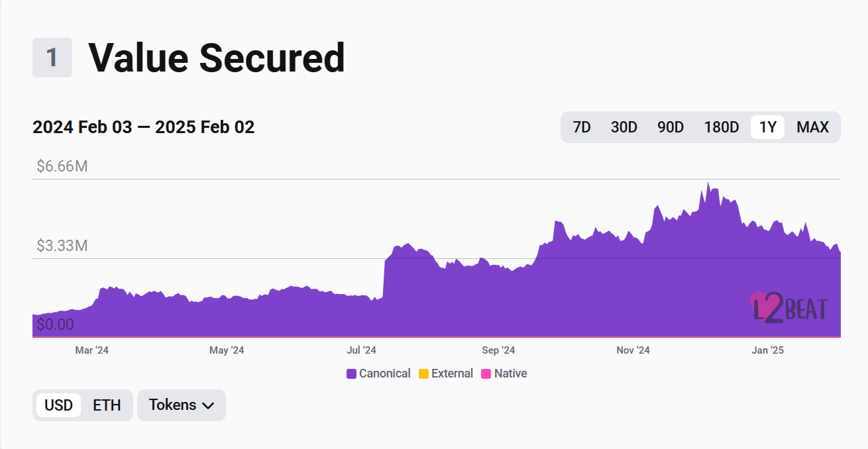Select the 90D time range
The height and width of the screenshot is (449, 868).
(x=671, y=127)
